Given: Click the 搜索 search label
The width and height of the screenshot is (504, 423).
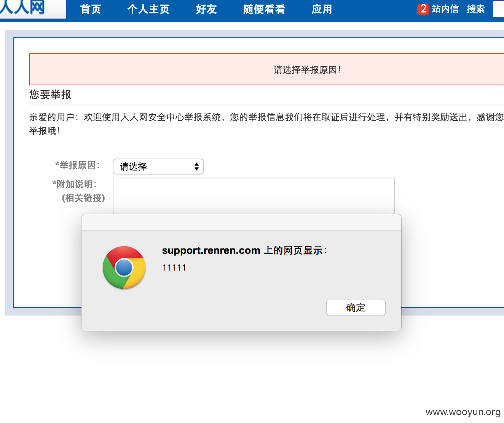Looking at the screenshot, I should (x=476, y=9).
